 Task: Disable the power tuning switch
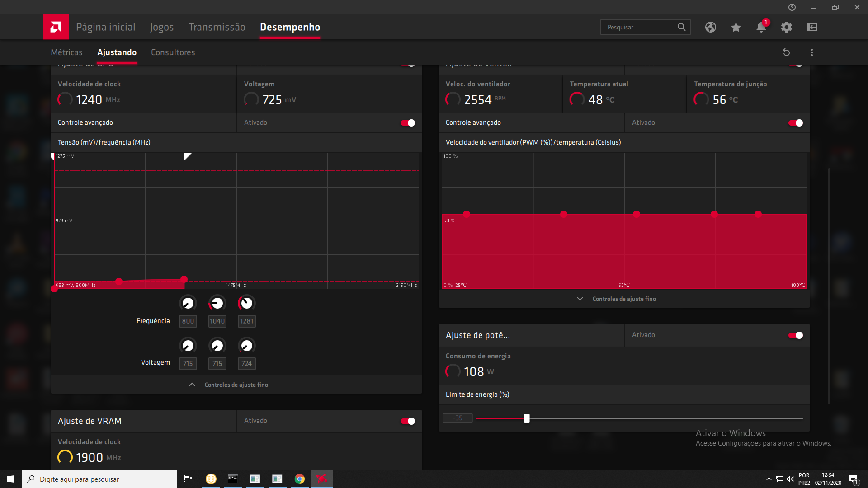[x=796, y=335]
